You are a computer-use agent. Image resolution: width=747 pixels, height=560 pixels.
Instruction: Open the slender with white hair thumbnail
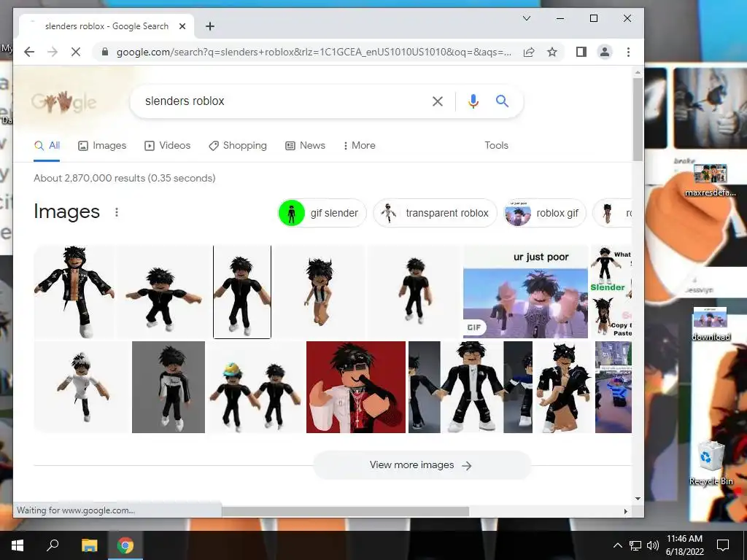(x=82, y=387)
